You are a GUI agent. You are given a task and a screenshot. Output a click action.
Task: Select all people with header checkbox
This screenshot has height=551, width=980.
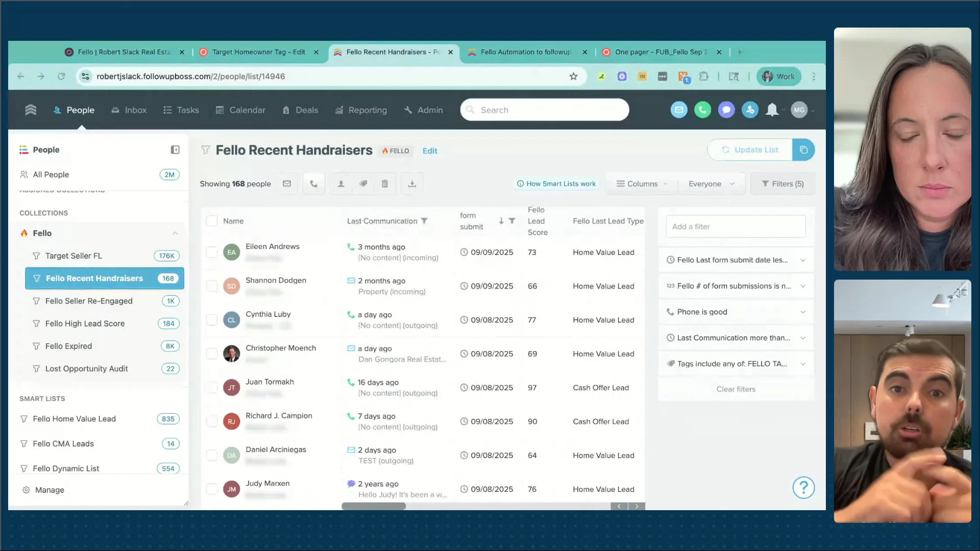pyautogui.click(x=211, y=221)
